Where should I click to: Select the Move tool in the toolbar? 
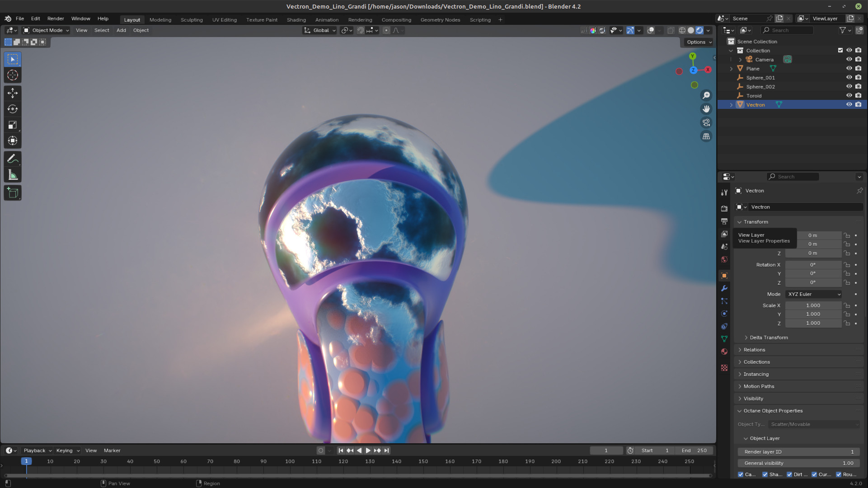pyautogui.click(x=13, y=93)
